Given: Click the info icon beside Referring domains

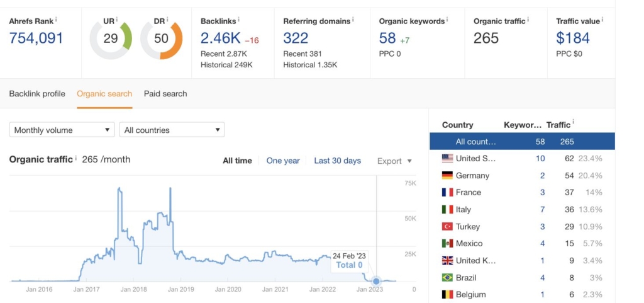Looking at the screenshot, I should [353, 20].
